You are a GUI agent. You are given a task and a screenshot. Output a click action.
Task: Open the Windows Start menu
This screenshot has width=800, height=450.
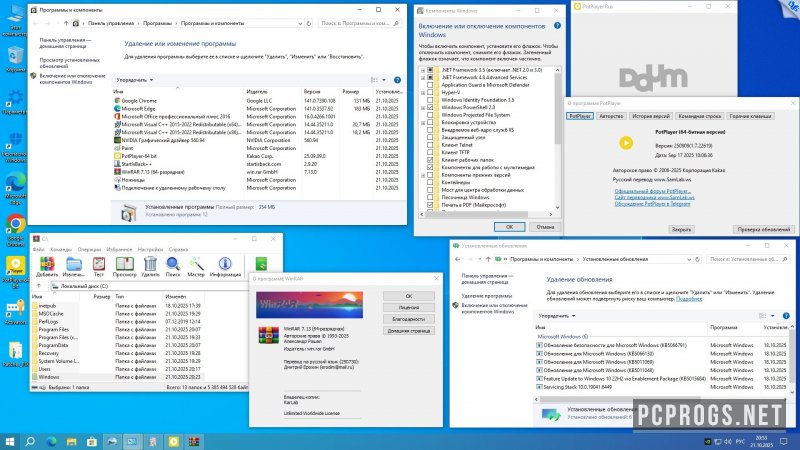point(9,441)
